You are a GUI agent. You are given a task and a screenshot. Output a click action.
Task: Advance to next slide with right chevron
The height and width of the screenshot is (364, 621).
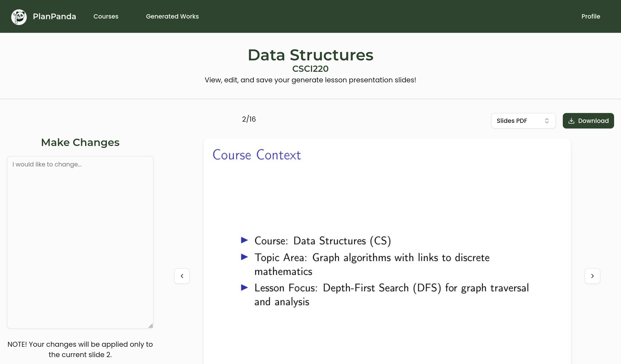click(592, 276)
